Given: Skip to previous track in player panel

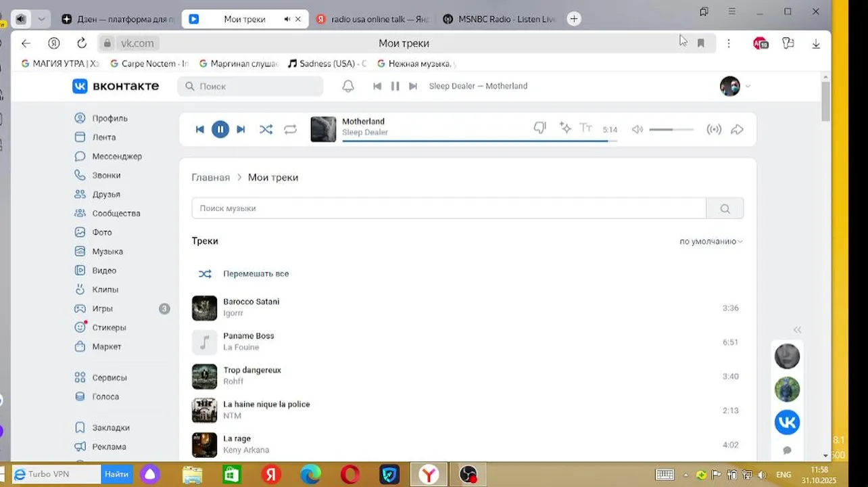Looking at the screenshot, I should point(199,129).
